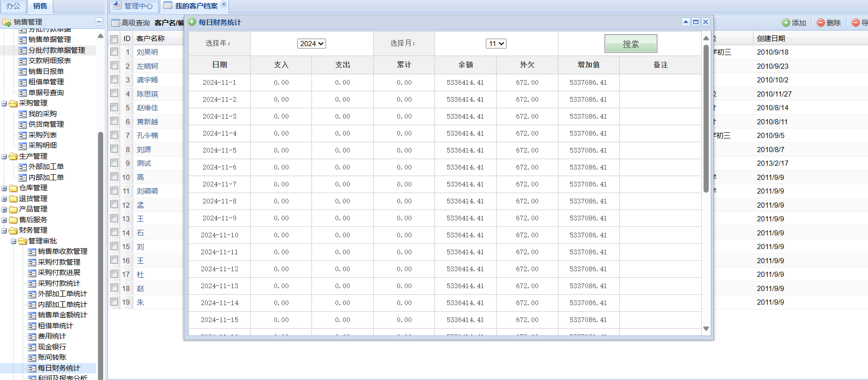The height and width of the screenshot is (380, 868).
Task: Check the select-all checkbox in table header
Action: (x=115, y=39)
